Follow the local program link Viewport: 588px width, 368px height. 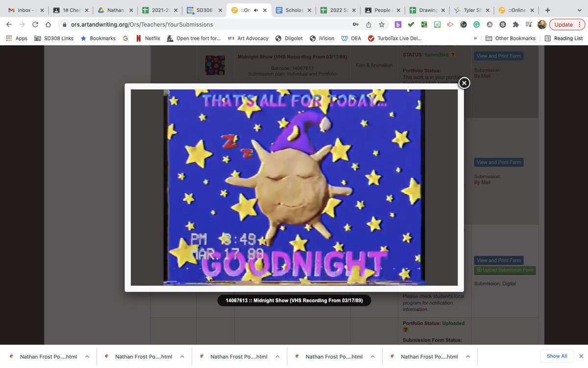click(433, 300)
